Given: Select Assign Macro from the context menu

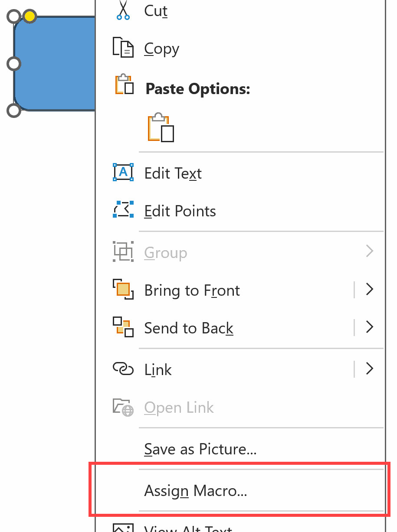Looking at the screenshot, I should point(196,491).
